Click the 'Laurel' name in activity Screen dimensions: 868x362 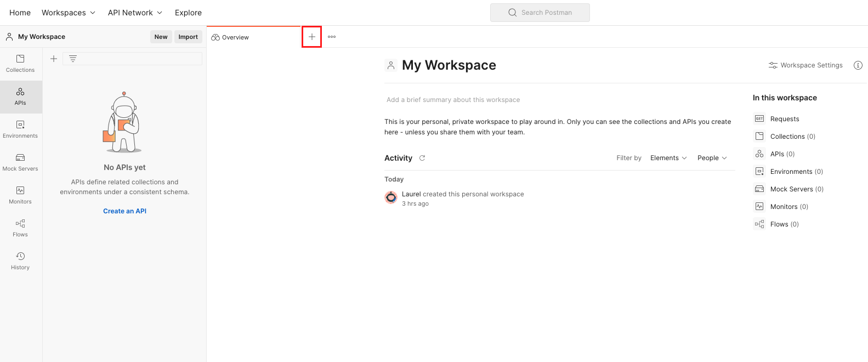[411, 194]
